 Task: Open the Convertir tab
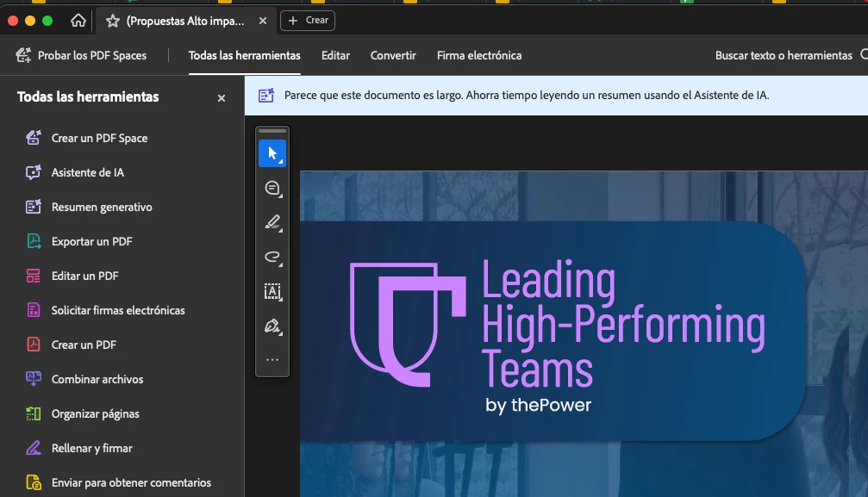393,55
